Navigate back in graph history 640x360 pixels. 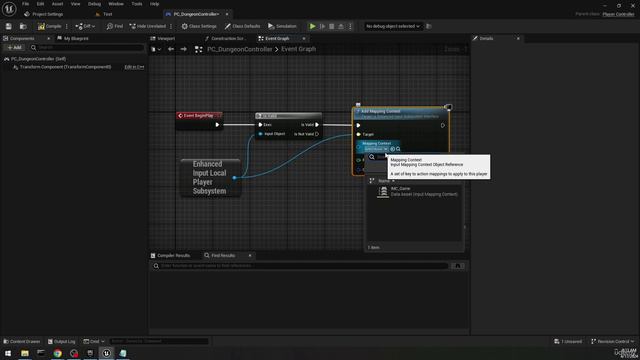171,49
